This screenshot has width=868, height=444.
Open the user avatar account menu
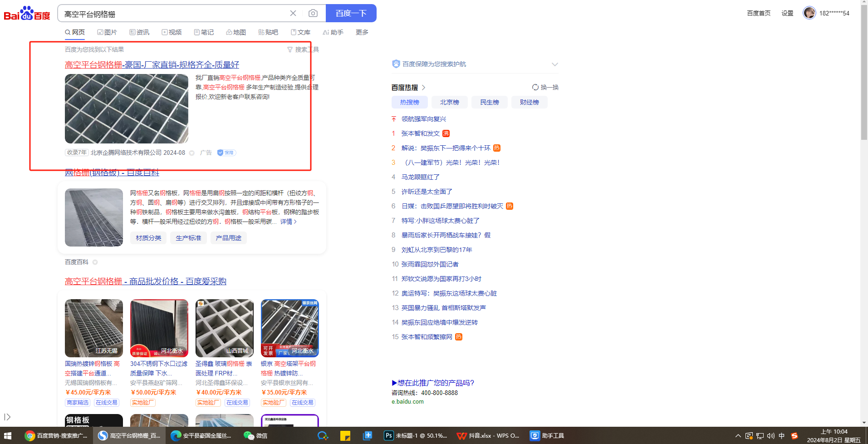tap(809, 13)
